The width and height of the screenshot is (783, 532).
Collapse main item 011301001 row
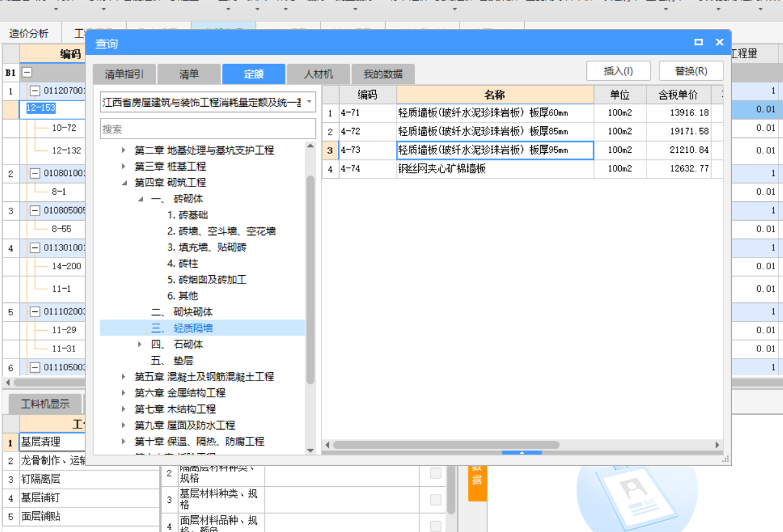click(x=35, y=247)
